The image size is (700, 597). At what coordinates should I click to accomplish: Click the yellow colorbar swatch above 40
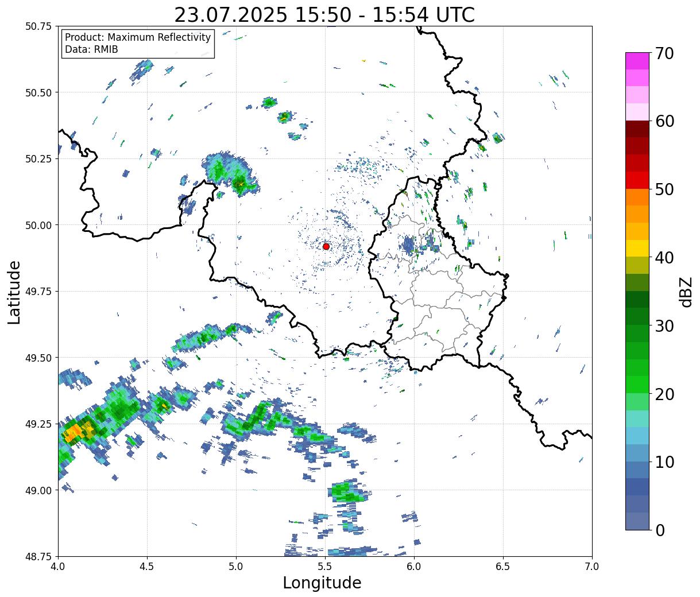637,248
